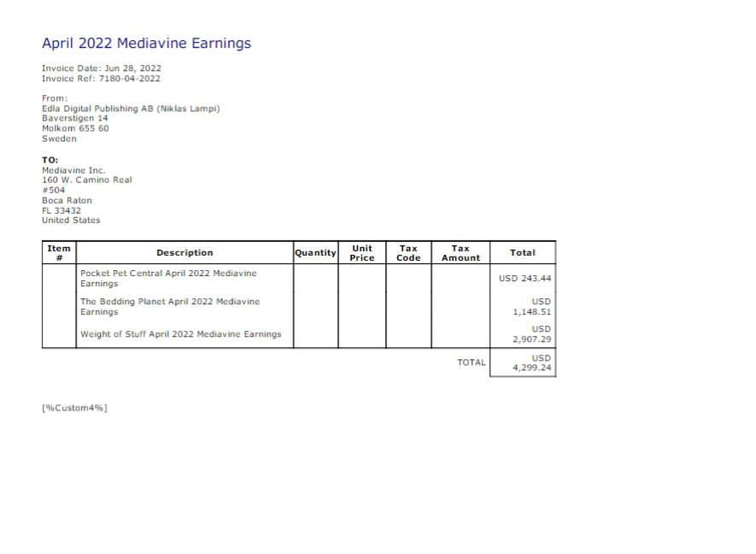The height and width of the screenshot is (554, 756).
Task: Select the Mediavine Inc. recipient name
Action: pyautogui.click(x=73, y=170)
